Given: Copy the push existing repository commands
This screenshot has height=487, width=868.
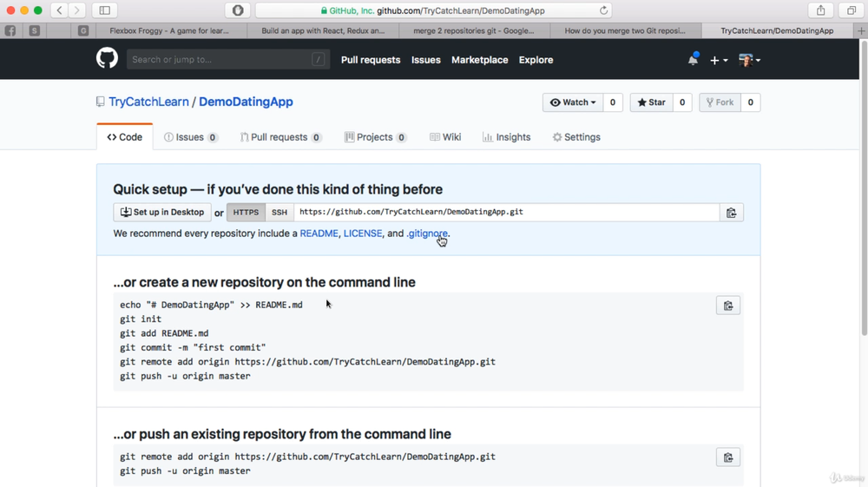Looking at the screenshot, I should [x=727, y=457].
